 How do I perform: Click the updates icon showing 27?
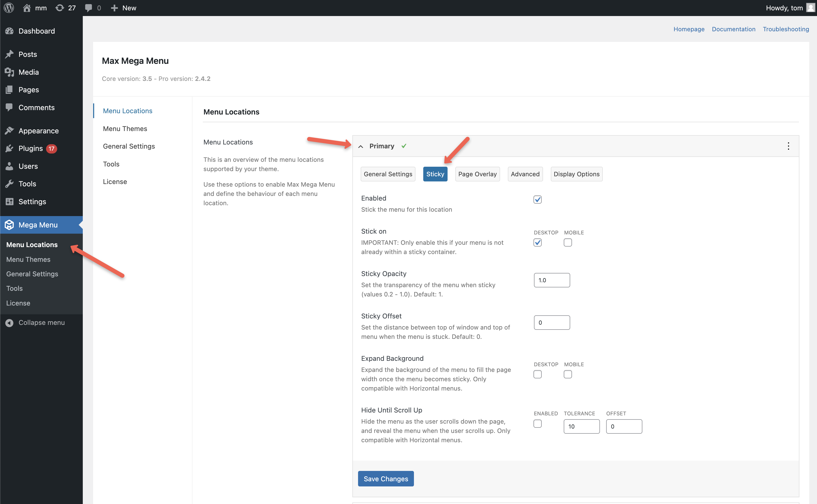[60, 8]
